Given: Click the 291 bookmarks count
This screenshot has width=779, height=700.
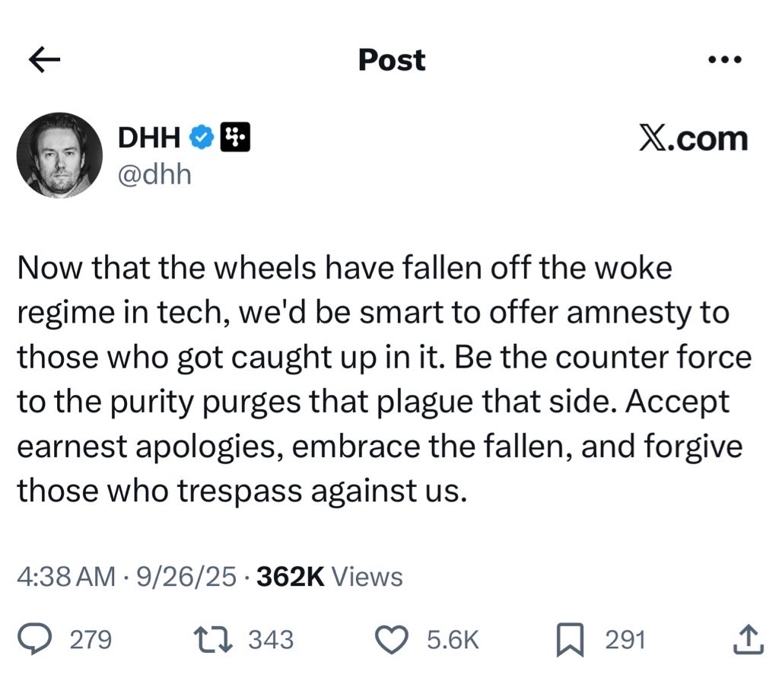Looking at the screenshot, I should pos(625,640).
